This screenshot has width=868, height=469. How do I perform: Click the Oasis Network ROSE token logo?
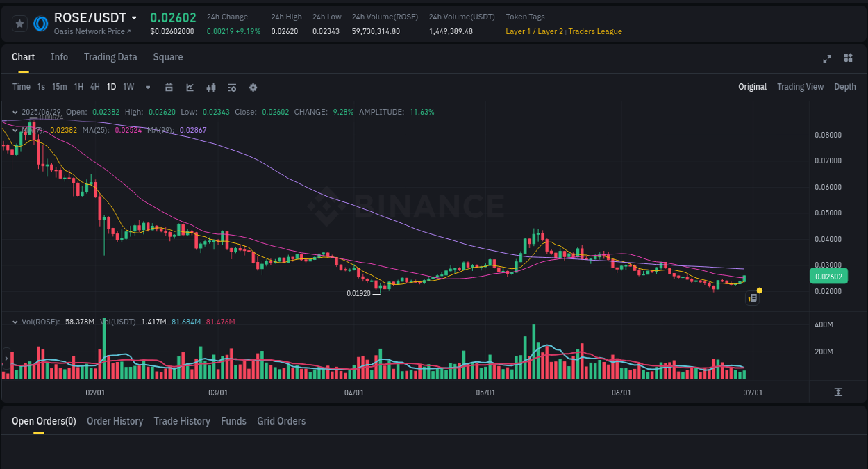(41, 24)
